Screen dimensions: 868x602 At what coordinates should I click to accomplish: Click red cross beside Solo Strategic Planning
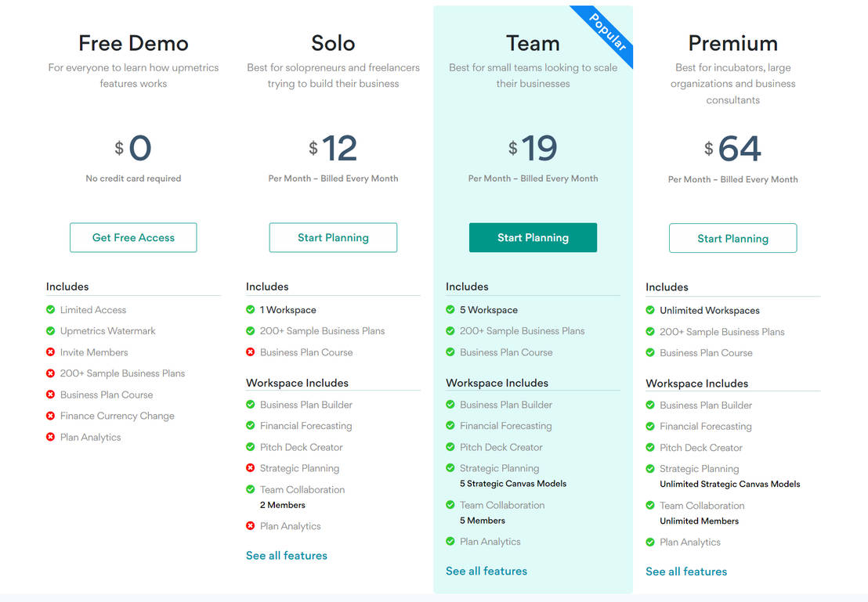250,468
